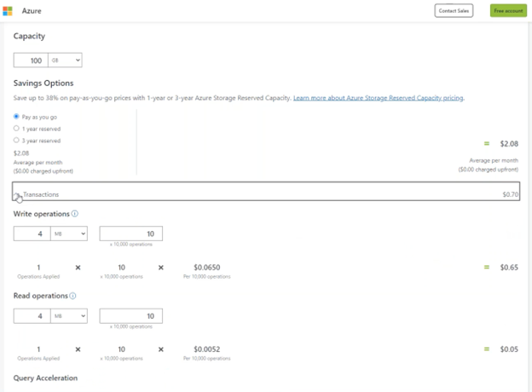Click the $0.0650 per 10,000 operations price

(207, 268)
